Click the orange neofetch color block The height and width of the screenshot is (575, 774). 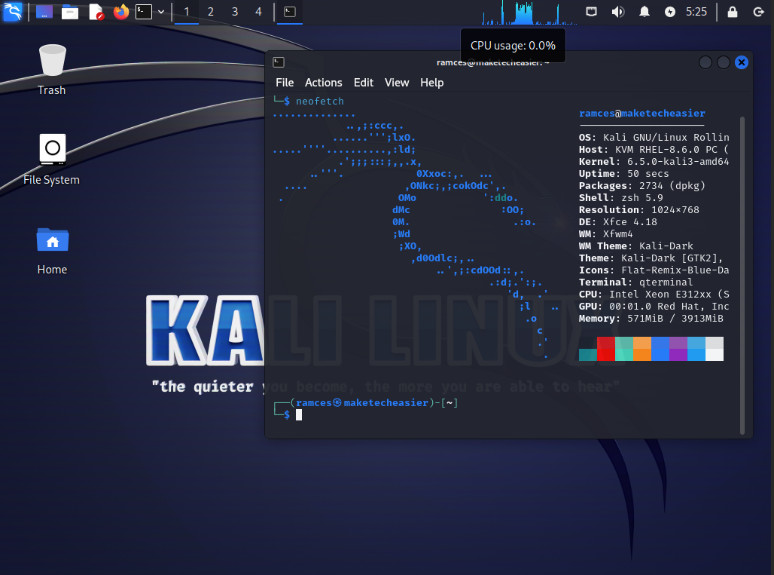(x=642, y=349)
